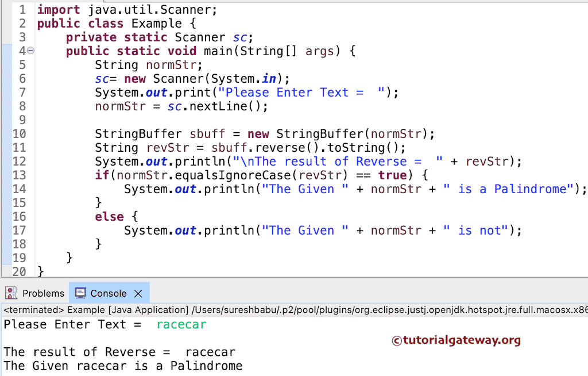Click line number 20 in the gutter
Viewport: 588px width, 376px height.
click(19, 271)
